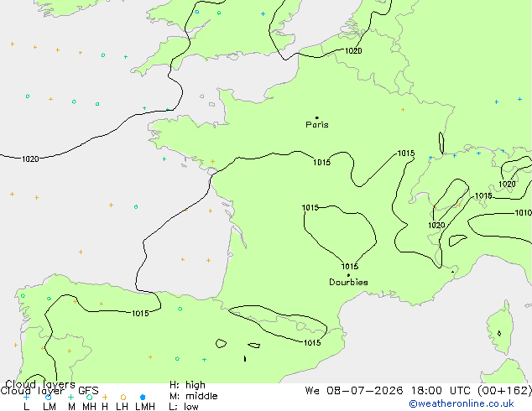Click the Dourbies label
The height and width of the screenshot is (411, 532).
click(348, 282)
